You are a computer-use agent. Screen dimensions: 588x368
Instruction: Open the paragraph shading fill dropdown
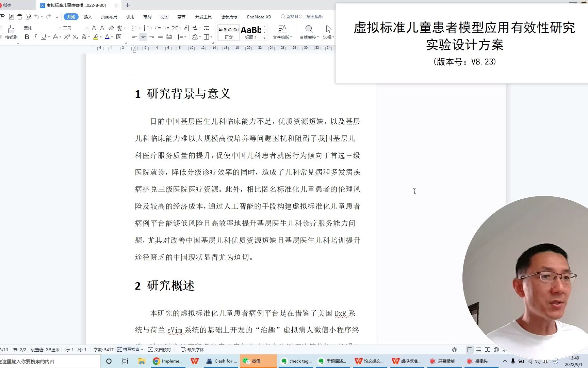(x=200, y=37)
